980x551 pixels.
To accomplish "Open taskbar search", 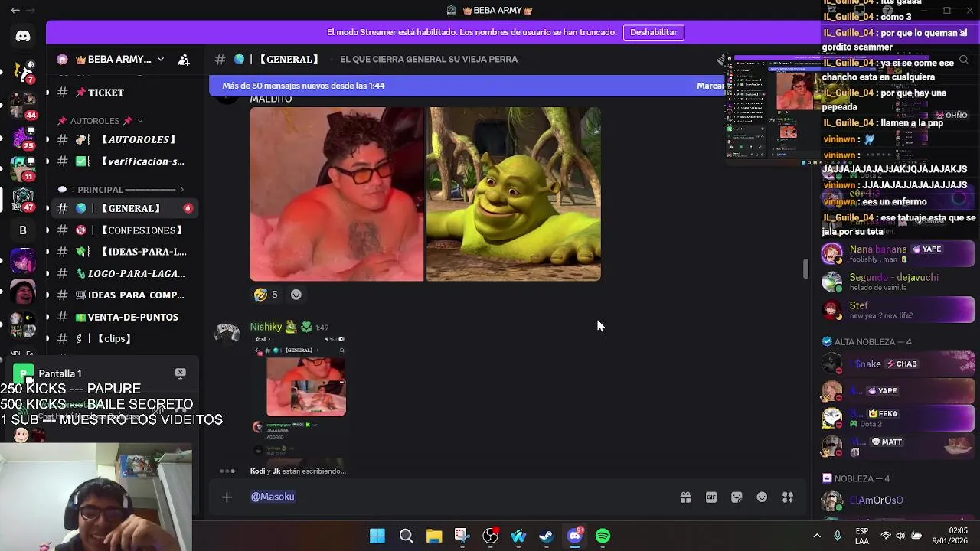I will click(x=406, y=536).
